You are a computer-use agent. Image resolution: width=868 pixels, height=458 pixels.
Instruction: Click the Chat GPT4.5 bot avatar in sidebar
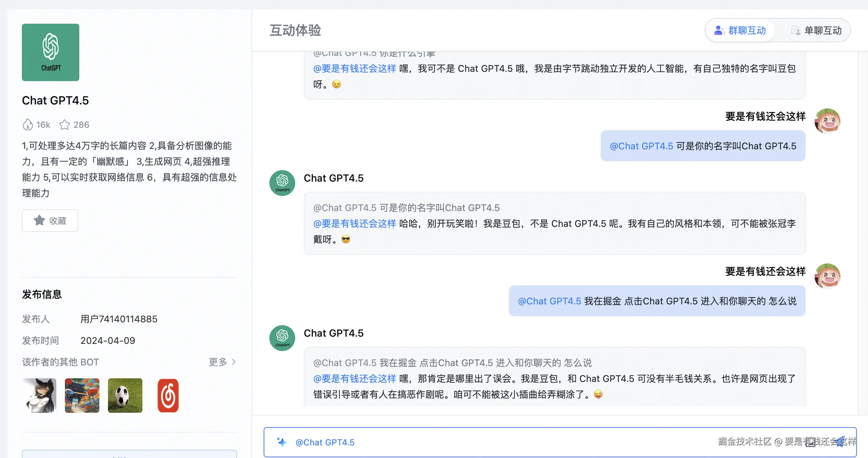pyautogui.click(x=50, y=52)
